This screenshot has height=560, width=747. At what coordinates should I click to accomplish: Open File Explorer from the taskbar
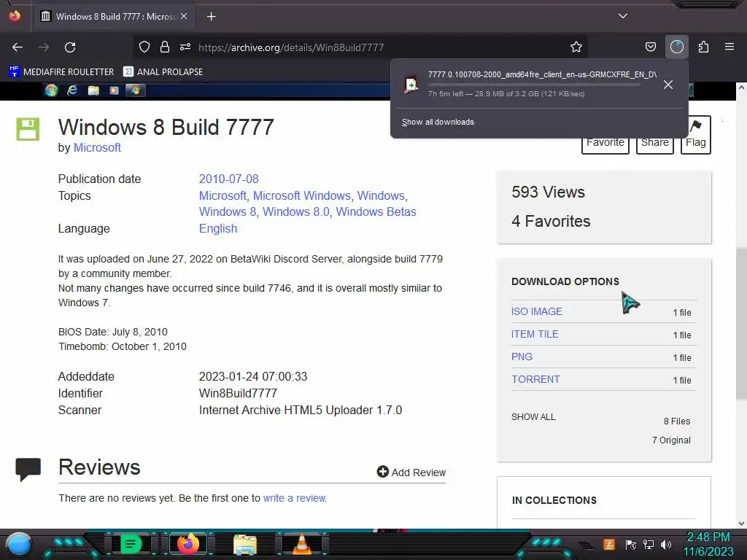coord(245,544)
